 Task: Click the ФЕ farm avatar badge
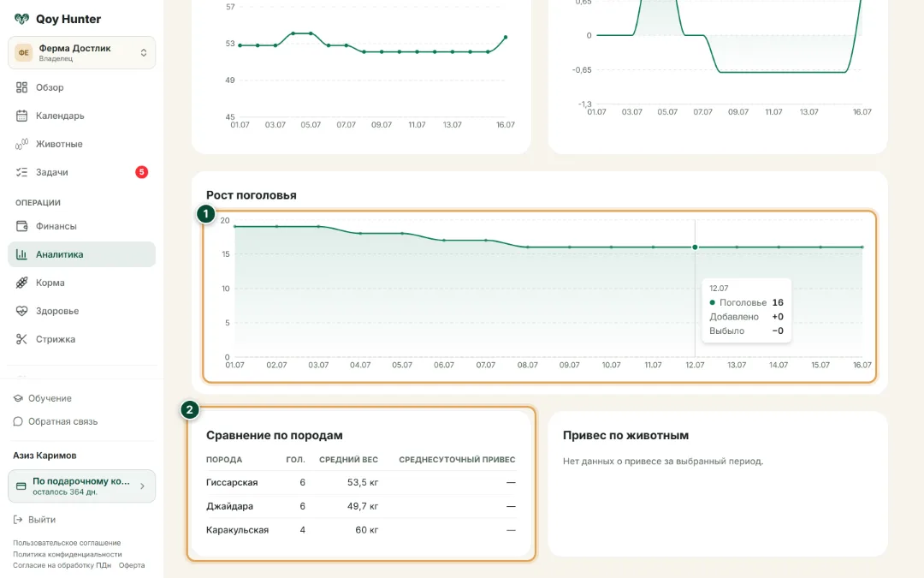point(24,52)
